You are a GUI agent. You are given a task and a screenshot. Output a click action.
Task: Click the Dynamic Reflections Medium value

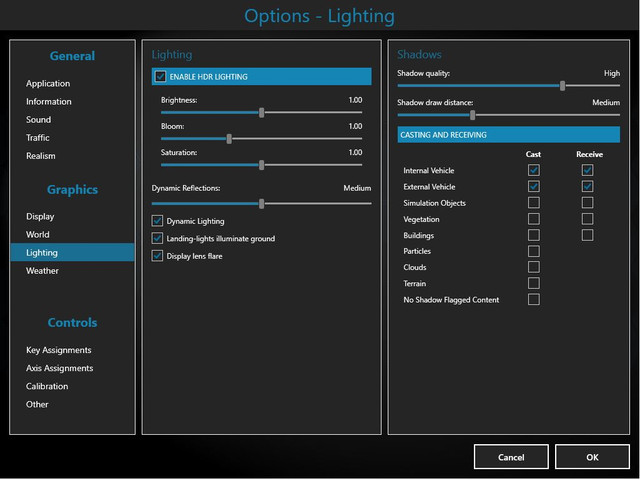tap(357, 188)
